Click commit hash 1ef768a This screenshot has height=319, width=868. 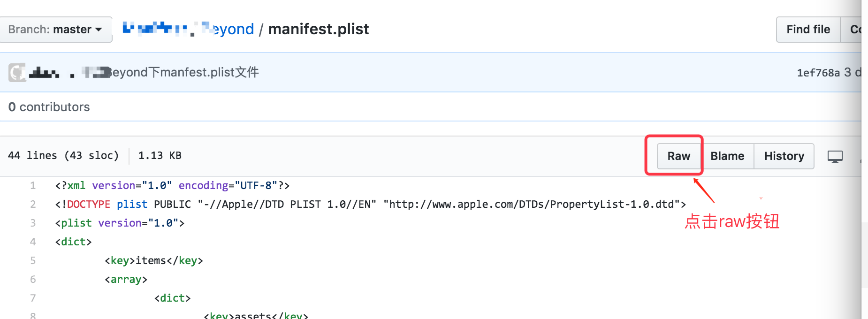click(818, 73)
